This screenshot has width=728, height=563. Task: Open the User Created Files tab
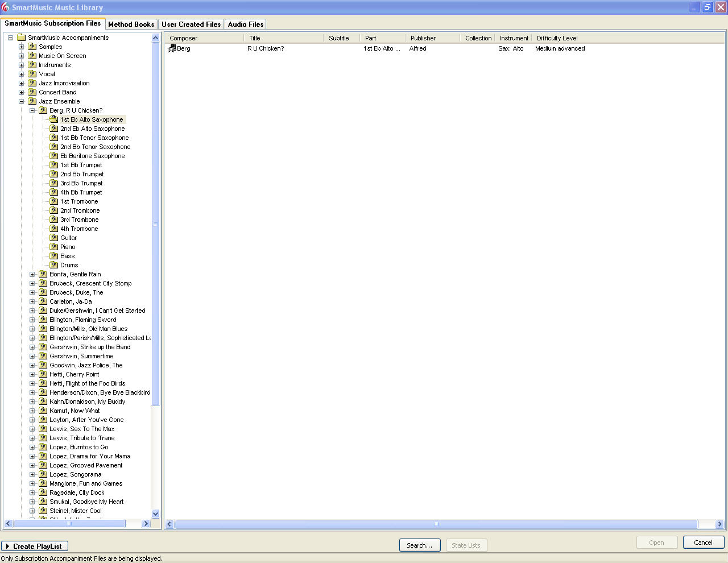coord(191,24)
